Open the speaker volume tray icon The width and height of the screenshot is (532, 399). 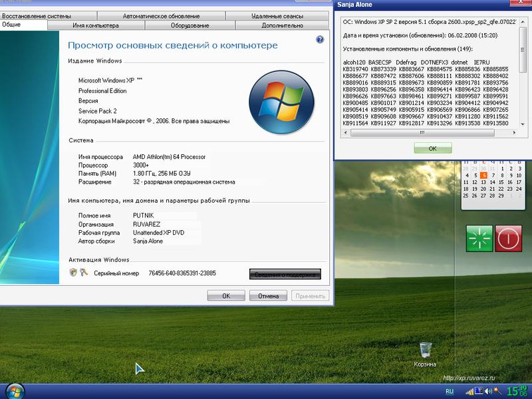[x=488, y=392]
